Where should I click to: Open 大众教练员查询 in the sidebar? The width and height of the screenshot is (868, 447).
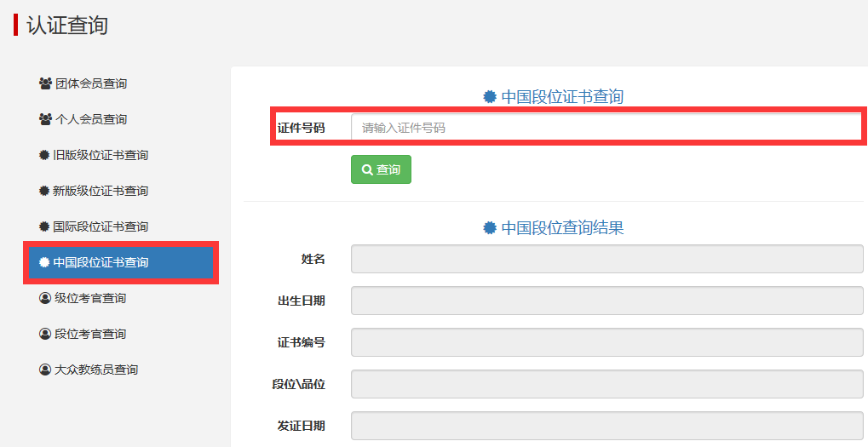coord(89,370)
